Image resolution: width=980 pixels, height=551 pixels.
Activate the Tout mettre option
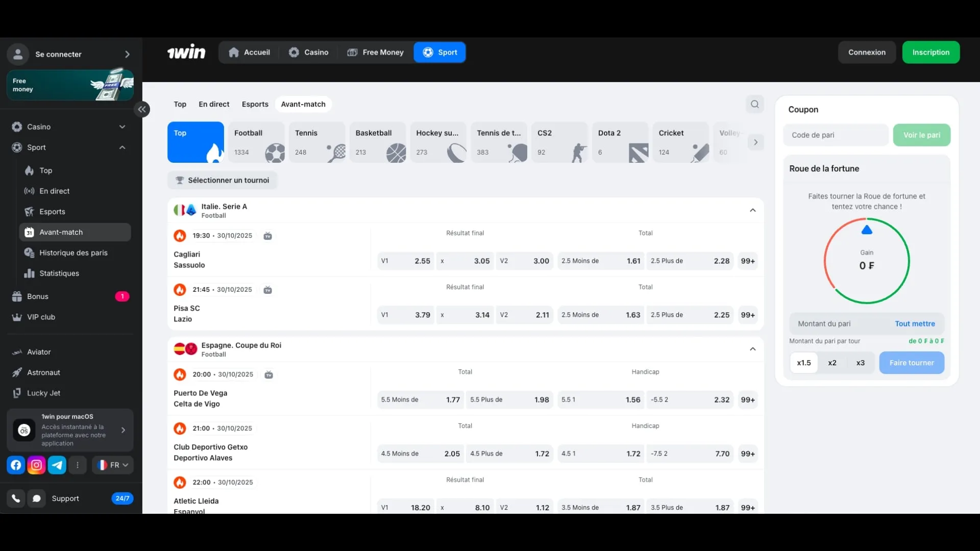[x=915, y=323]
